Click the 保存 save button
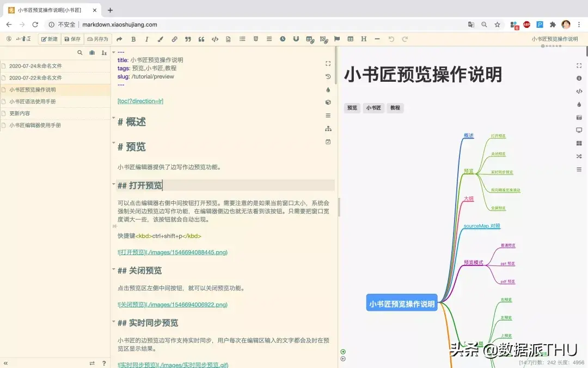This screenshot has width=588, height=368. (72, 39)
